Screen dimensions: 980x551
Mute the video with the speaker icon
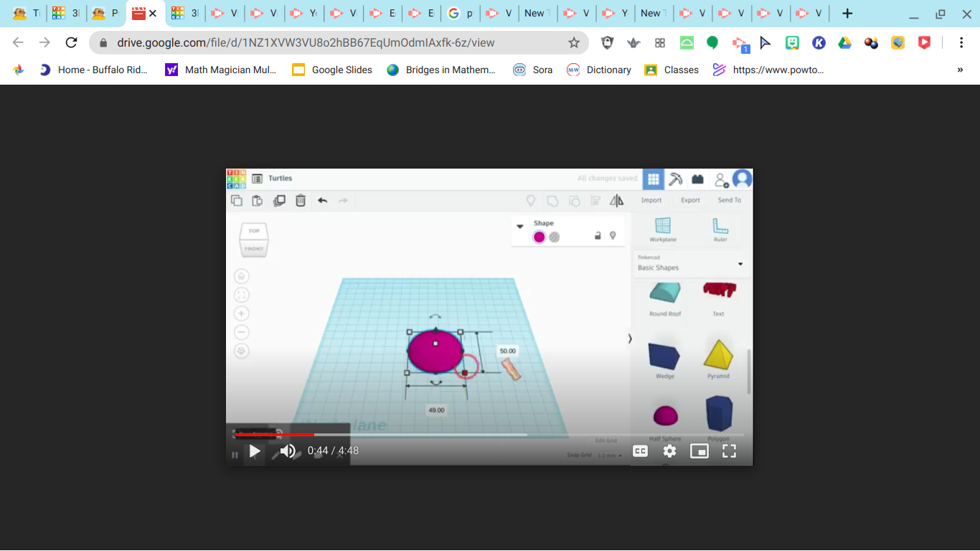point(288,451)
